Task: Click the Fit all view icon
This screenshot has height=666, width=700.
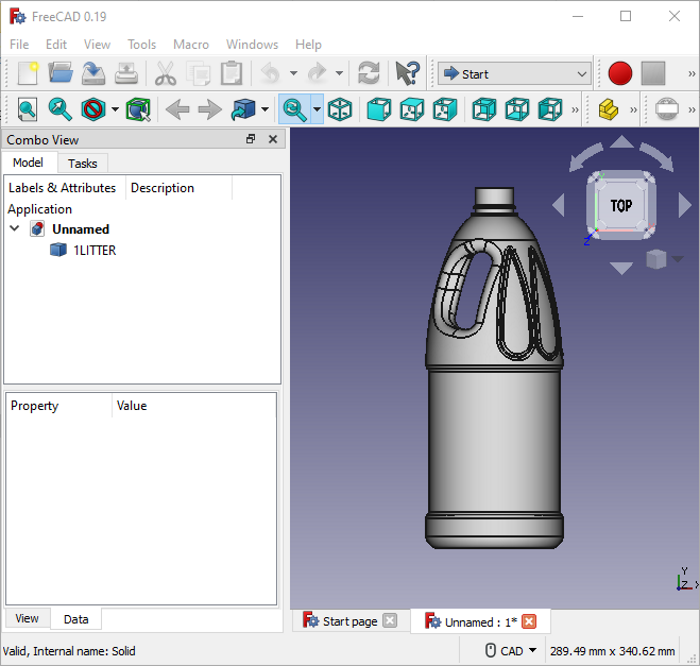Action: coord(27,109)
